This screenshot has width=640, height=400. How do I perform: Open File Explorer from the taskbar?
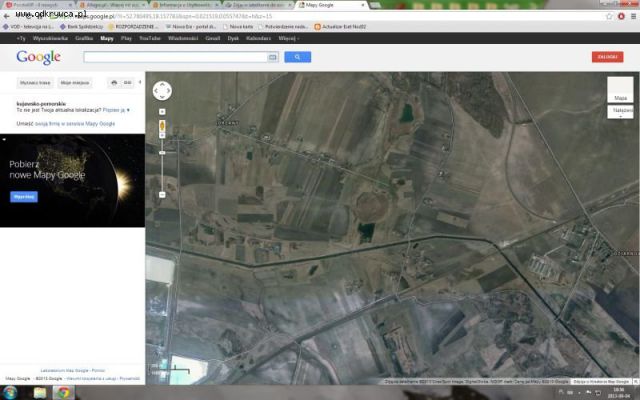[x=40, y=393]
